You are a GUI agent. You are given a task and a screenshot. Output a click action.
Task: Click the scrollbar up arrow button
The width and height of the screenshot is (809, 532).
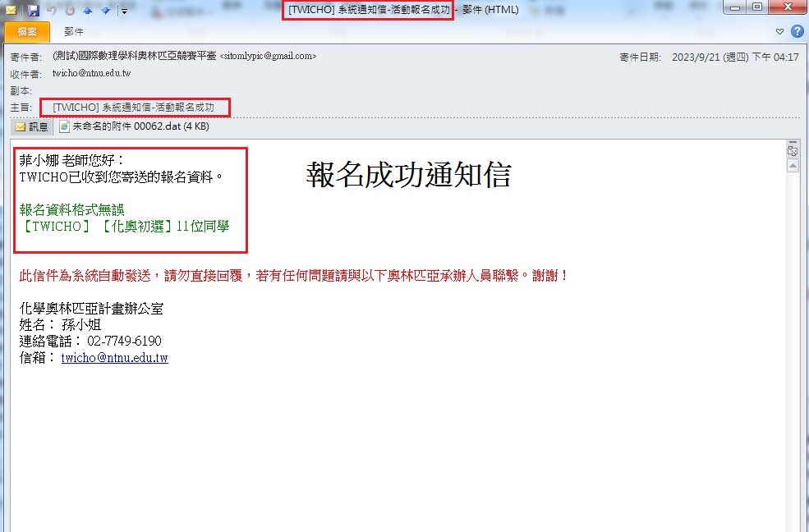[792, 167]
